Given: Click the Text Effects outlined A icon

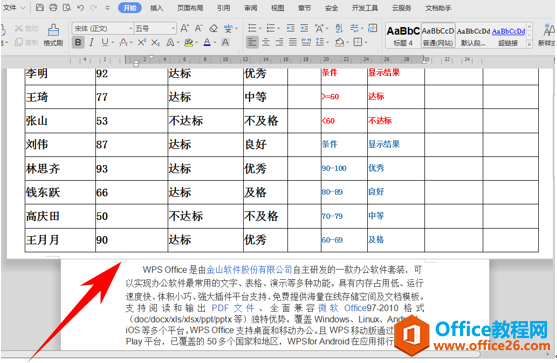Looking at the screenshot, I should pos(170,43).
